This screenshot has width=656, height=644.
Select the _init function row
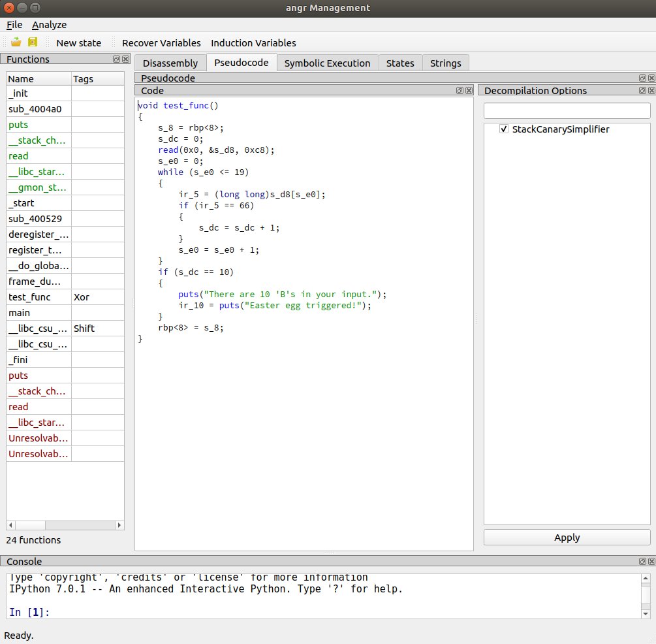click(65, 93)
